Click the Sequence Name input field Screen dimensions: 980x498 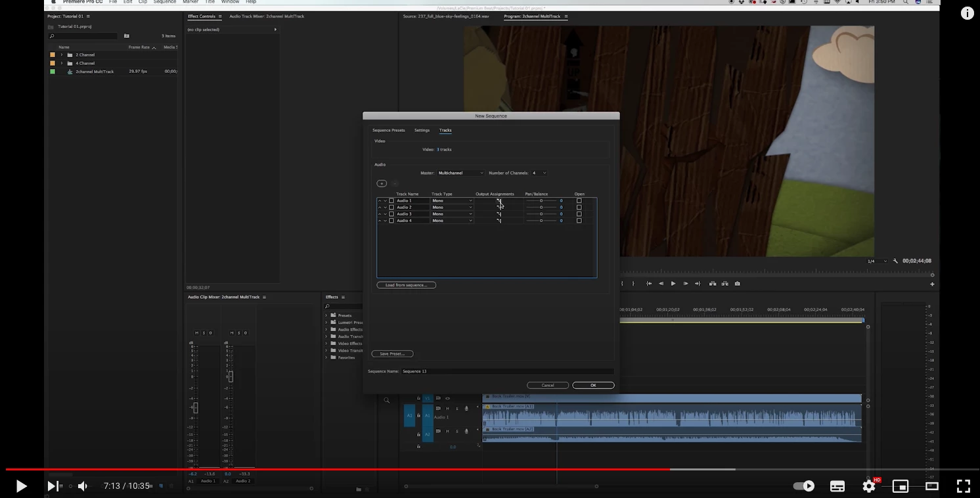(507, 371)
